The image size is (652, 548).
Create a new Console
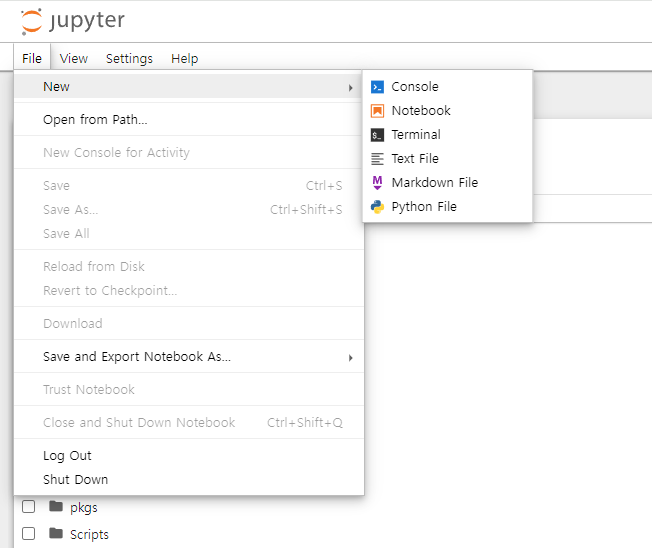447,87
